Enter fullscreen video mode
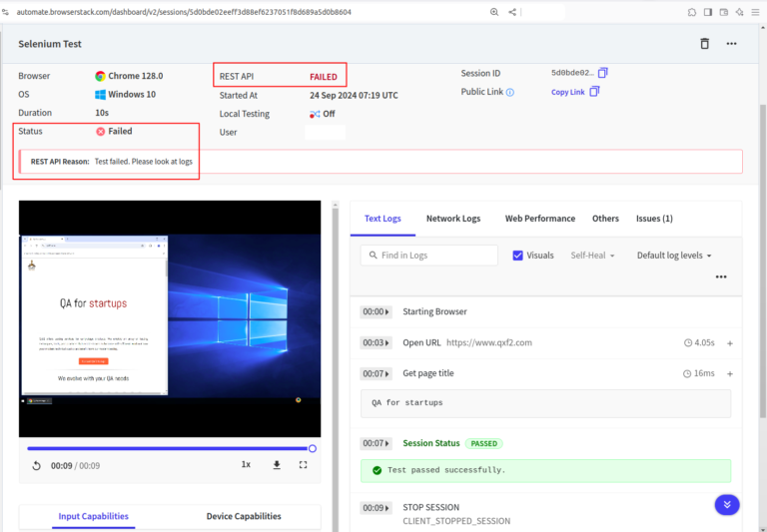Screen dimensions: 767x532 coord(304,465)
